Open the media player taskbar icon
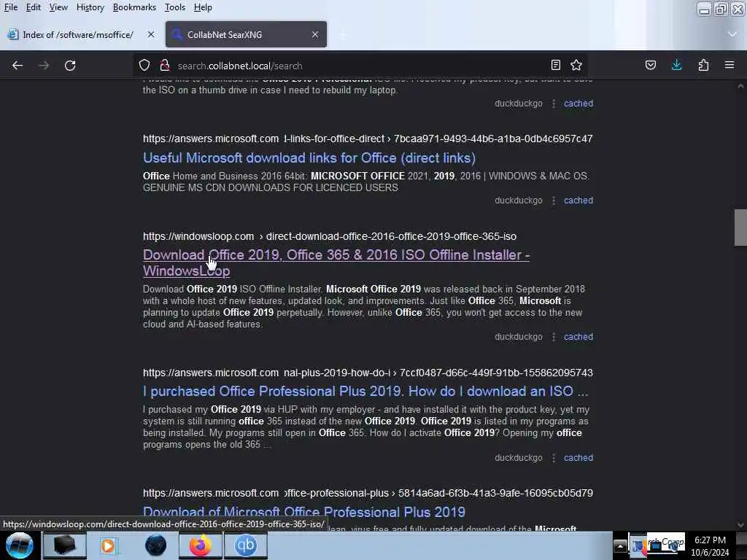747x560 pixels. click(x=109, y=545)
